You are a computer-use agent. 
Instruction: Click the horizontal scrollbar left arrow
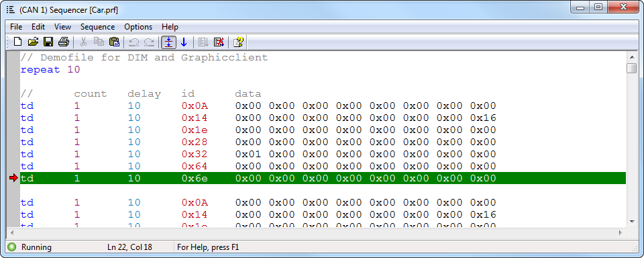12,232
